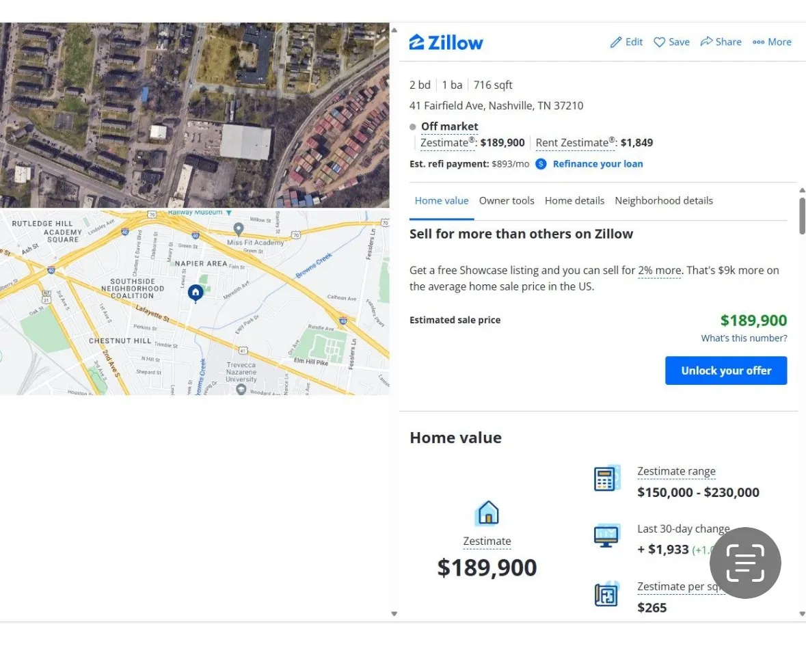Tap the floating scan text button

[x=745, y=563]
